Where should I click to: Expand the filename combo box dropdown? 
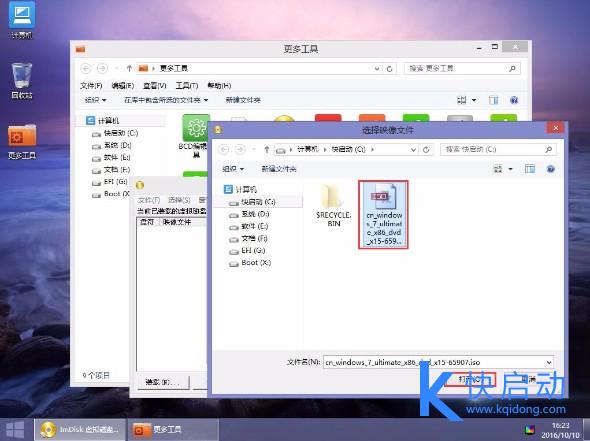(x=549, y=362)
